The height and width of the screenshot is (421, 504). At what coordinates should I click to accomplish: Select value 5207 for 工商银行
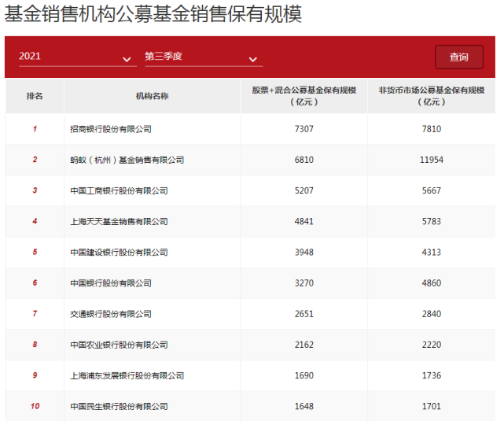304,190
